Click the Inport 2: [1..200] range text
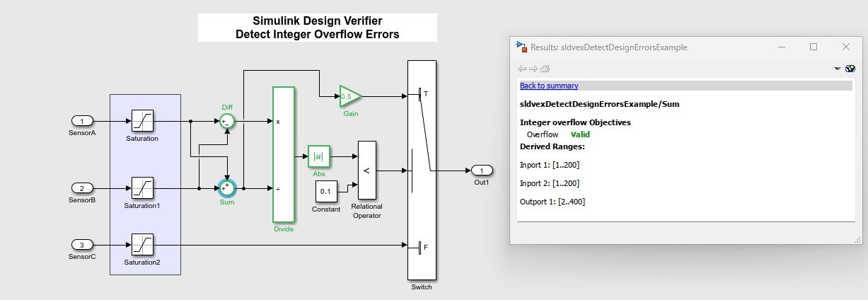The height and width of the screenshot is (300, 868). (550, 183)
